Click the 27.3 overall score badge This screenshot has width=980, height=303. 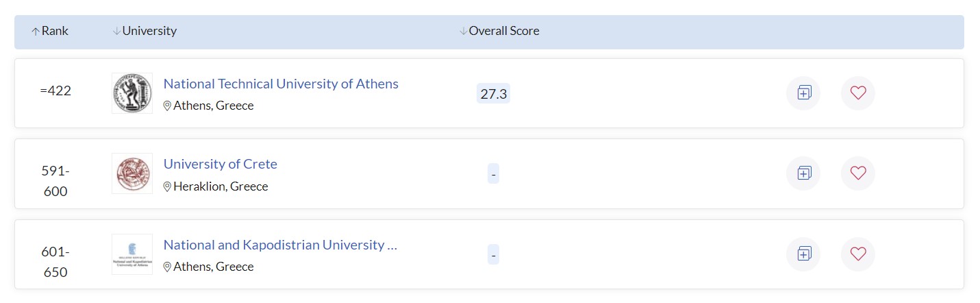(493, 94)
